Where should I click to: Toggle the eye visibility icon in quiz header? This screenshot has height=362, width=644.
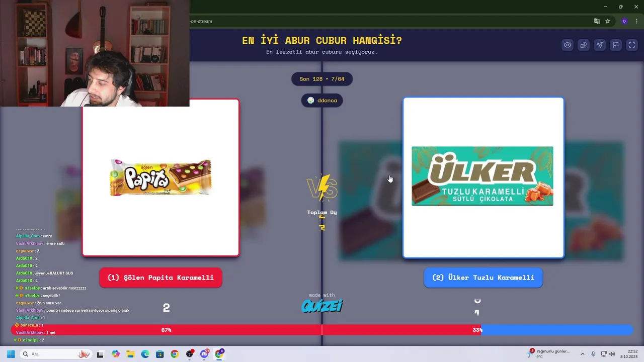click(x=568, y=45)
